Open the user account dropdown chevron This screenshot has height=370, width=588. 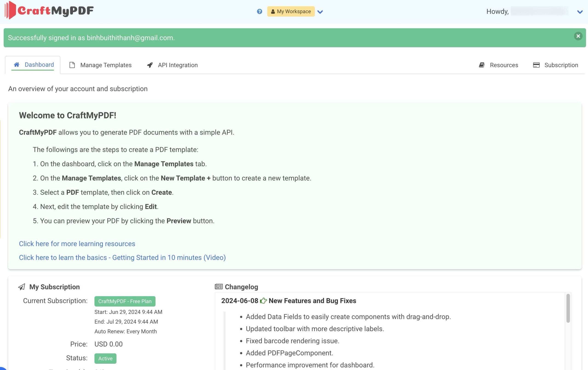[580, 12]
